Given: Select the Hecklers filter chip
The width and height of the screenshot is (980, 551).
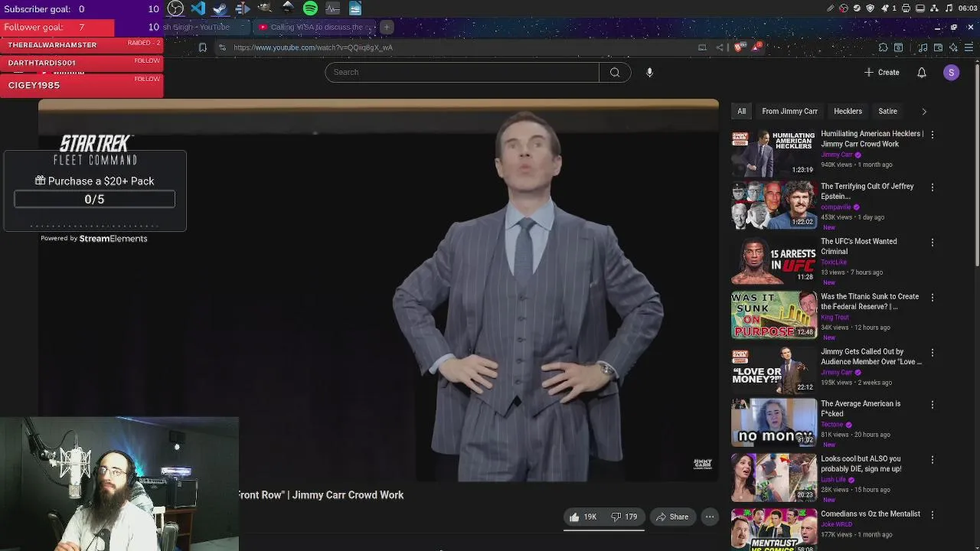Looking at the screenshot, I should pos(848,111).
